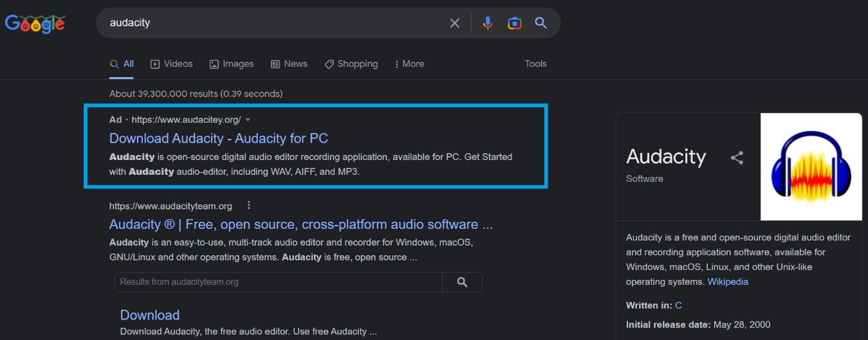Open the 'Download Audacity - Audacity for PC' ad

pos(219,138)
